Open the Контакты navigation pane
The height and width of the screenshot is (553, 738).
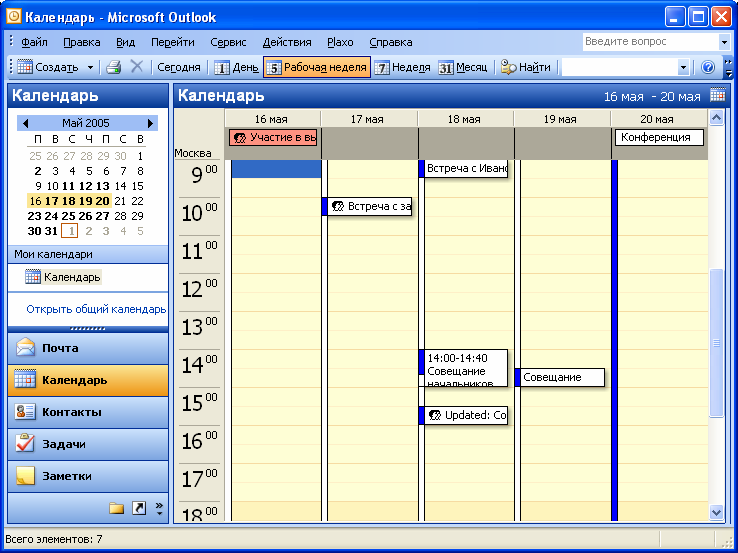coord(88,412)
